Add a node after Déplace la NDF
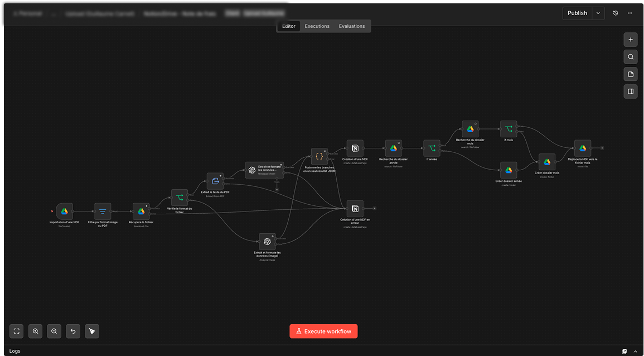 (602, 147)
